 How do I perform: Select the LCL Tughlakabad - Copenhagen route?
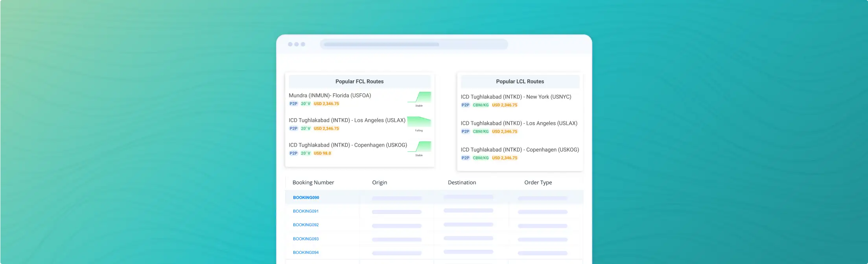(x=520, y=150)
